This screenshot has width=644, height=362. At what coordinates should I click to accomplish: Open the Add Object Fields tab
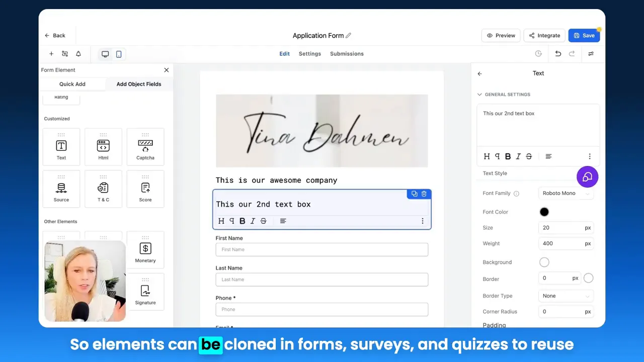(x=138, y=84)
